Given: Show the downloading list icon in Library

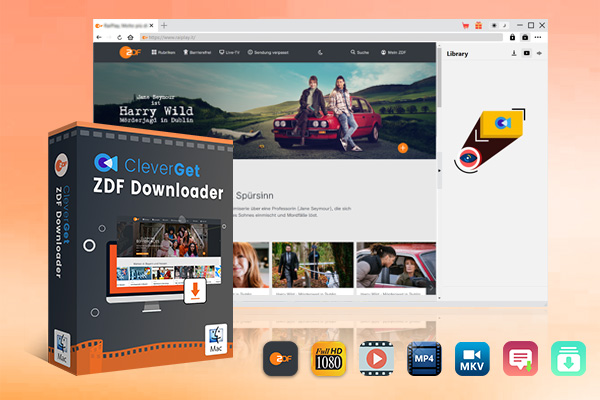Looking at the screenshot, I should tap(514, 53).
